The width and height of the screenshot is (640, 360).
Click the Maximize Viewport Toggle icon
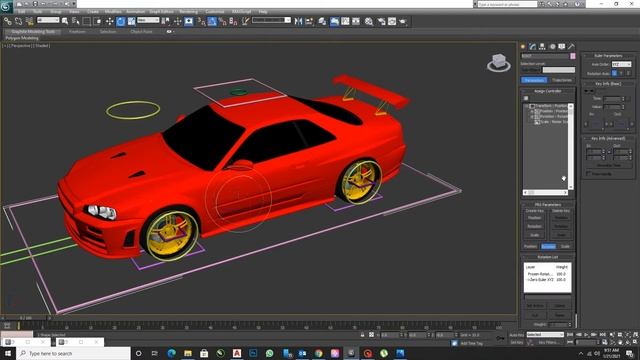point(635,342)
